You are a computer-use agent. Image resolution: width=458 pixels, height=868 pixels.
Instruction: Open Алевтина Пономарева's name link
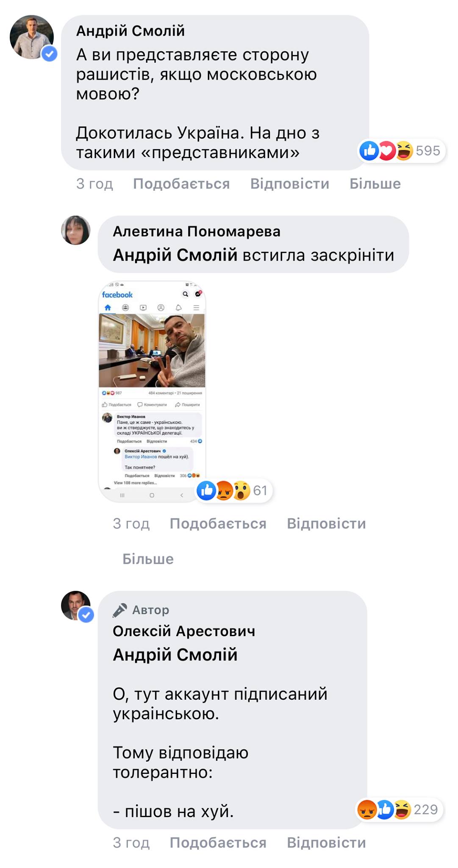[x=197, y=231]
